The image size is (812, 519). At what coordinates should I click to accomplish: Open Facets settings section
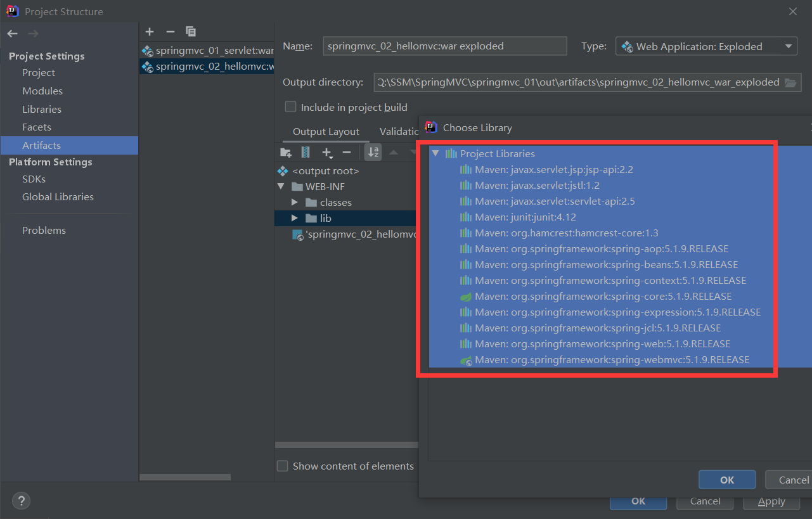point(37,127)
